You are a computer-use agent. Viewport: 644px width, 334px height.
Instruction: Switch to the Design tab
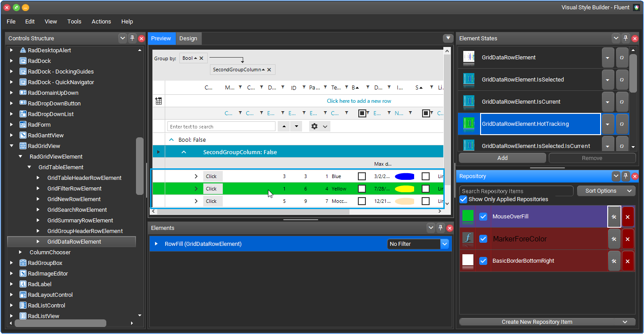[x=188, y=39]
